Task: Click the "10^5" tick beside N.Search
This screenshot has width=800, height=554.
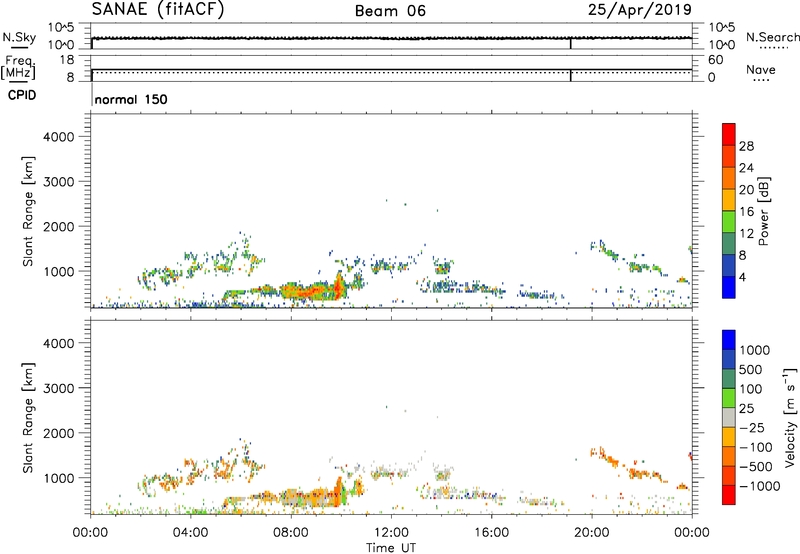Action: pyautogui.click(x=722, y=28)
